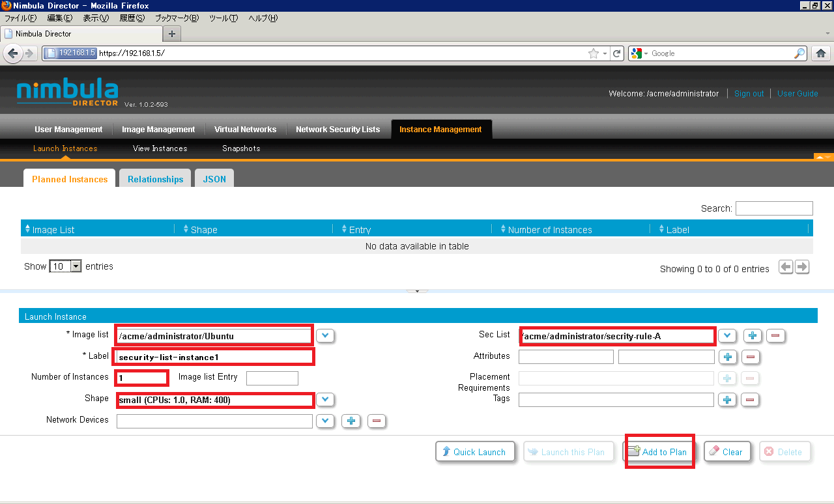
Task: Go to next table page arrow
Action: tap(802, 267)
